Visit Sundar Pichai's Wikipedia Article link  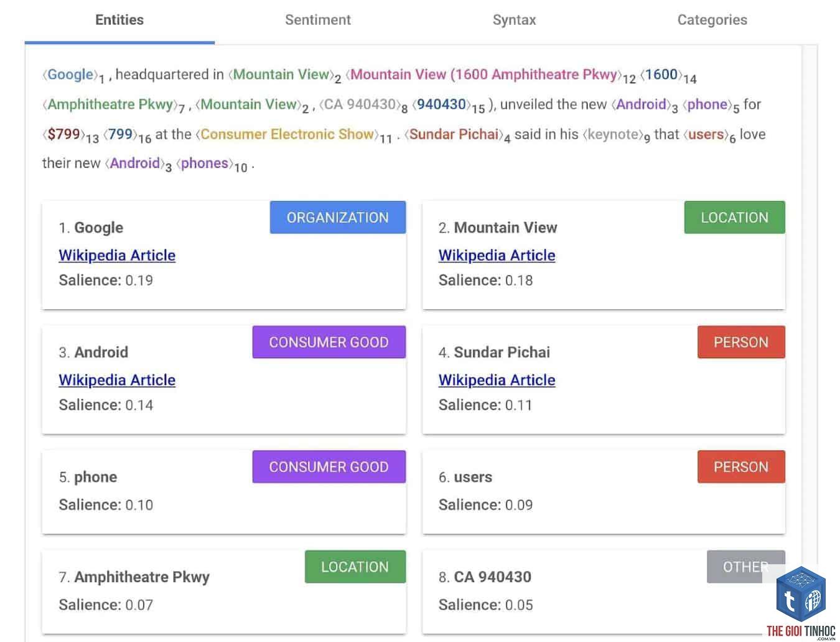(497, 379)
